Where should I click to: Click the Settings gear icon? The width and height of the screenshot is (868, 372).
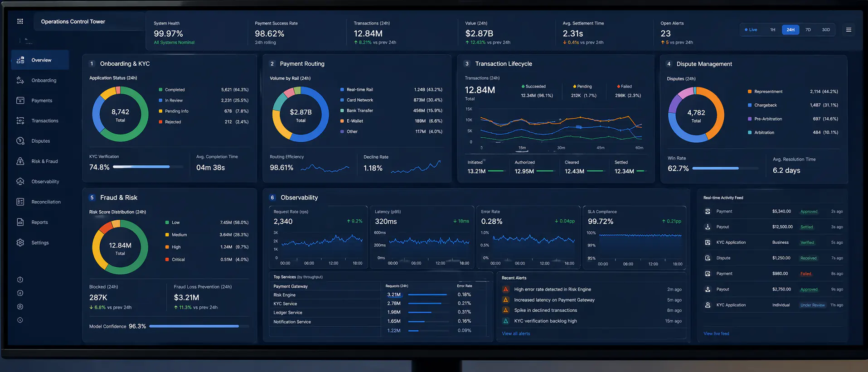pos(20,242)
